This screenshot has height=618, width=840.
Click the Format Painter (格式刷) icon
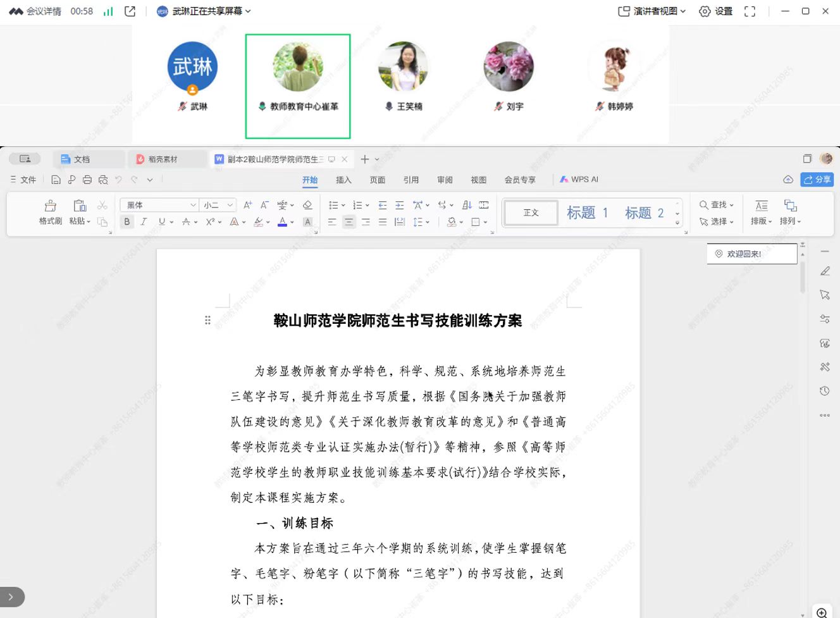click(x=50, y=206)
